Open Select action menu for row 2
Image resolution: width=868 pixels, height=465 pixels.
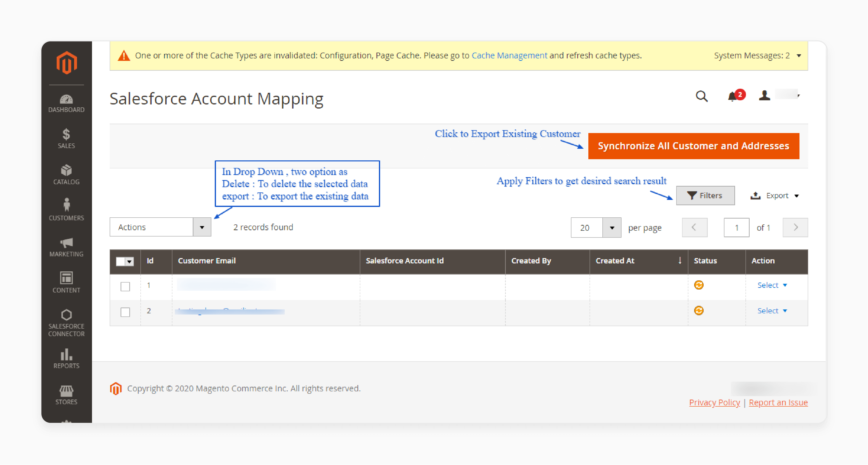[772, 311]
